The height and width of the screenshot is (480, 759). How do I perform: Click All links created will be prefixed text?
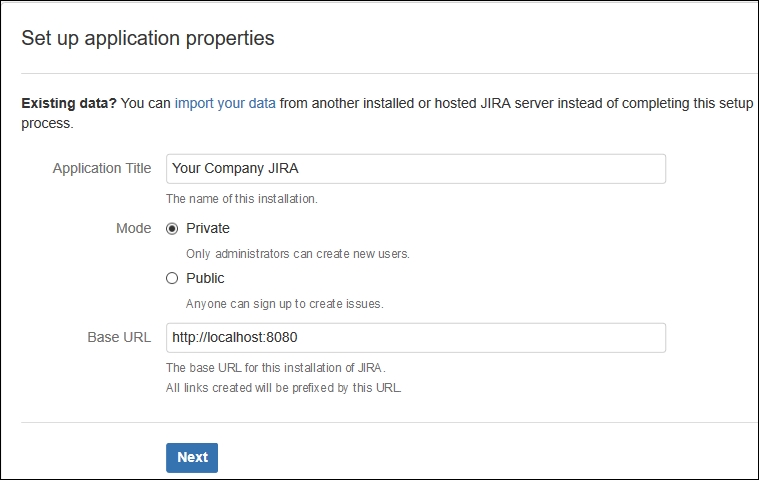pyautogui.click(x=283, y=388)
